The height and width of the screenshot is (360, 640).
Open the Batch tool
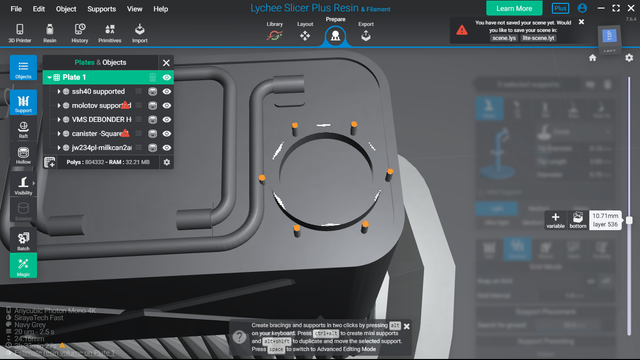(23, 240)
